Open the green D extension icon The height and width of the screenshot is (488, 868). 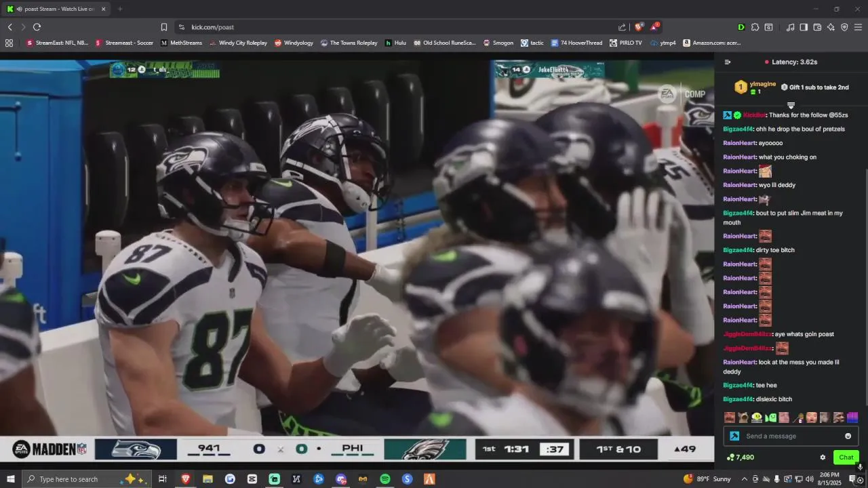pyautogui.click(x=741, y=27)
